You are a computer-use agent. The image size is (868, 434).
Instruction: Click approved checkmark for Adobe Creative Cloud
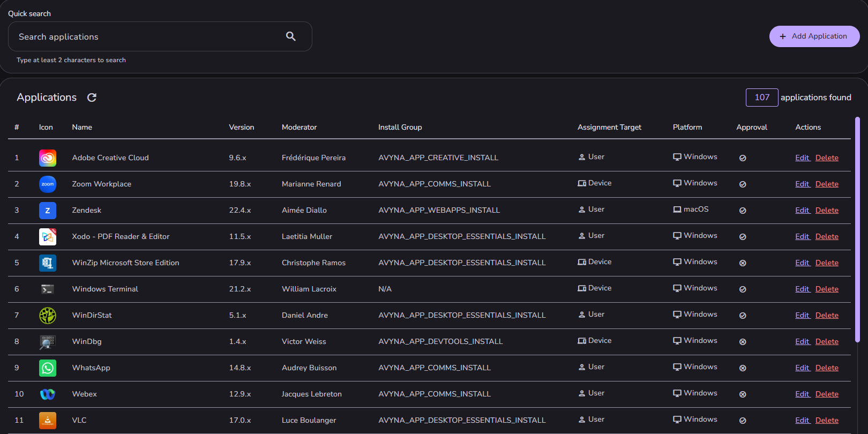tap(743, 158)
